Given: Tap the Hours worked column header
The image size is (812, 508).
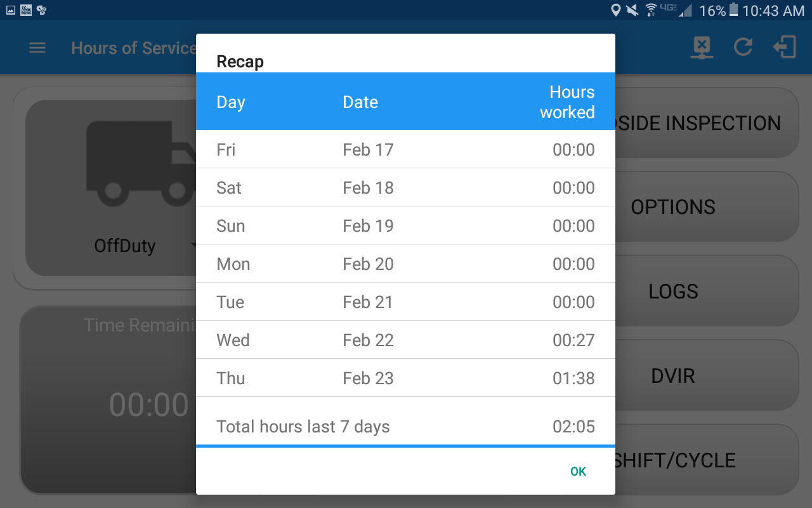Looking at the screenshot, I should pos(566,102).
